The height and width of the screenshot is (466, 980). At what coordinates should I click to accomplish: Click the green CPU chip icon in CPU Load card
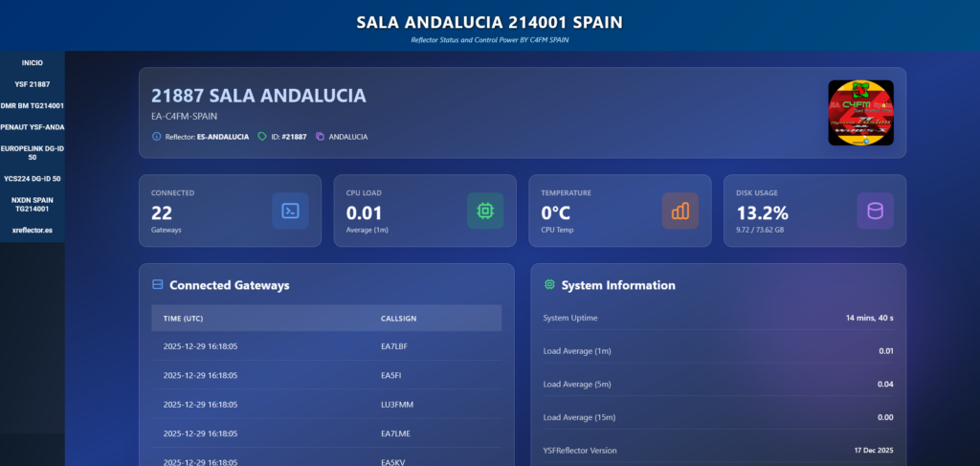pyautogui.click(x=485, y=211)
